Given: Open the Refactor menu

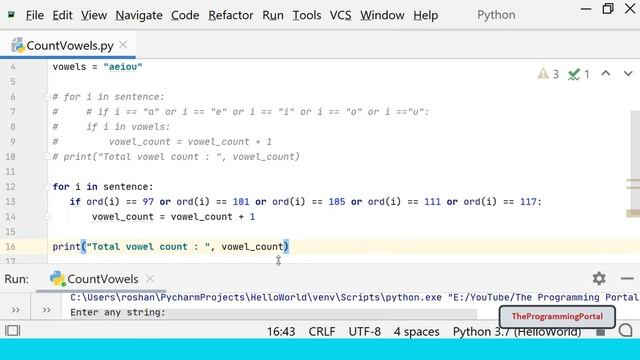Looking at the screenshot, I should [x=231, y=15].
